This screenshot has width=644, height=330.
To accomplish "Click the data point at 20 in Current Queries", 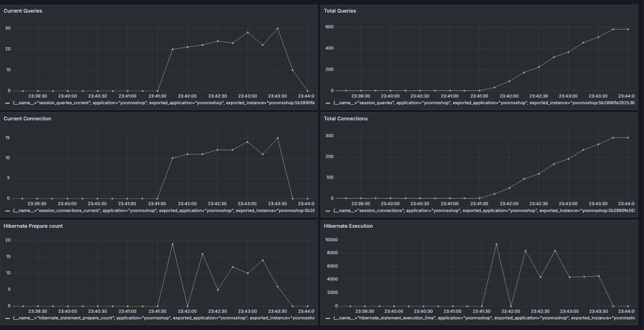I will coord(172,49).
